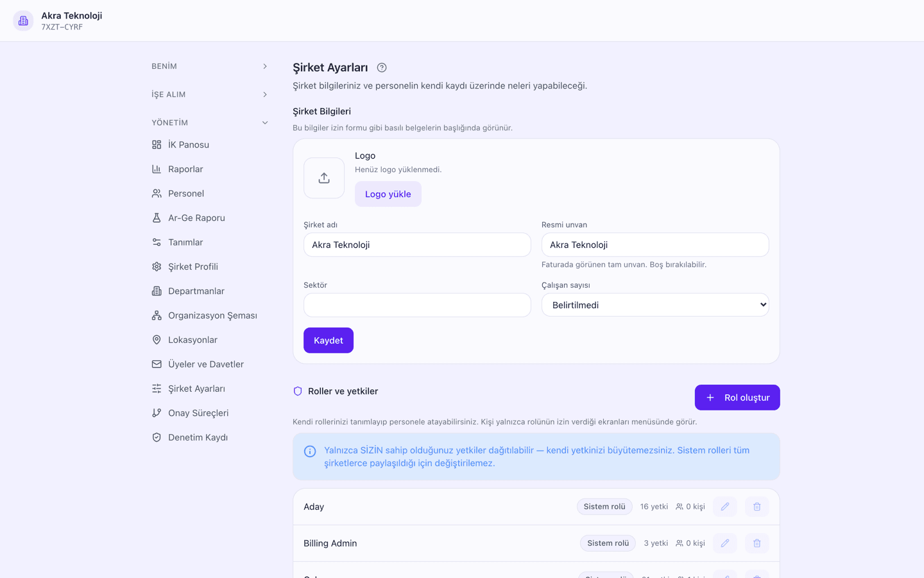Click into the empty Sektör field
The image size is (924, 578).
coord(417,305)
